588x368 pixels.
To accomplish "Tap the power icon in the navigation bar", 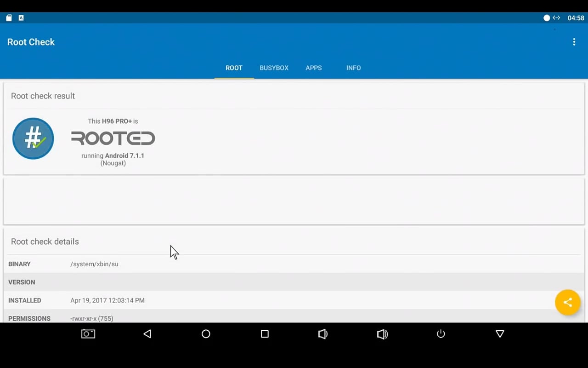I will (441, 334).
